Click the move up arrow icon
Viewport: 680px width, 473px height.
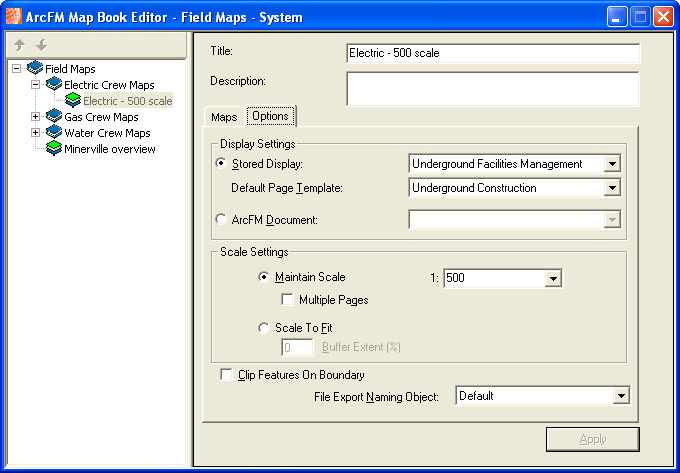click(x=19, y=45)
